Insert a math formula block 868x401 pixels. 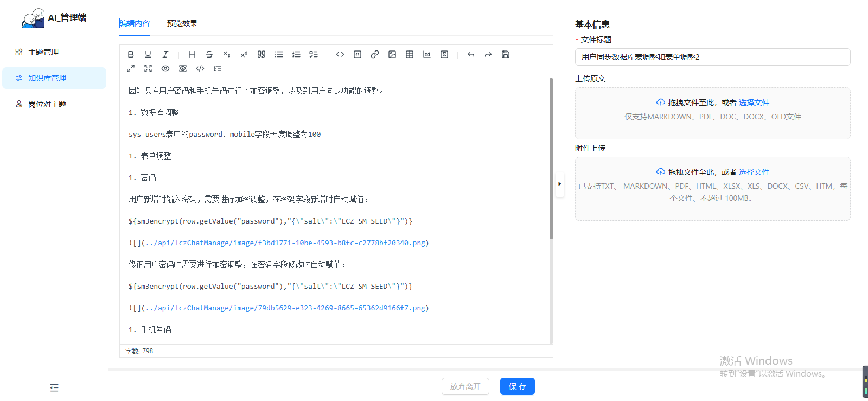(x=444, y=54)
